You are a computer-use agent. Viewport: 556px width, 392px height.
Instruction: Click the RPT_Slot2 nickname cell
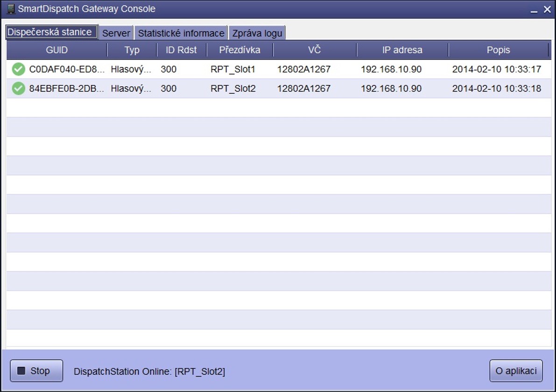(233, 88)
